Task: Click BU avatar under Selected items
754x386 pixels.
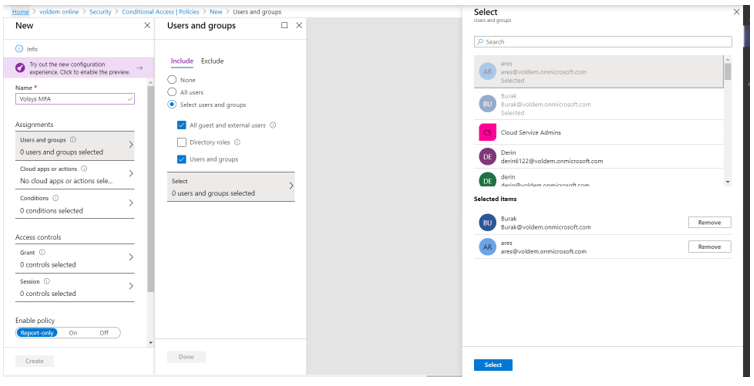Action: [488, 223]
